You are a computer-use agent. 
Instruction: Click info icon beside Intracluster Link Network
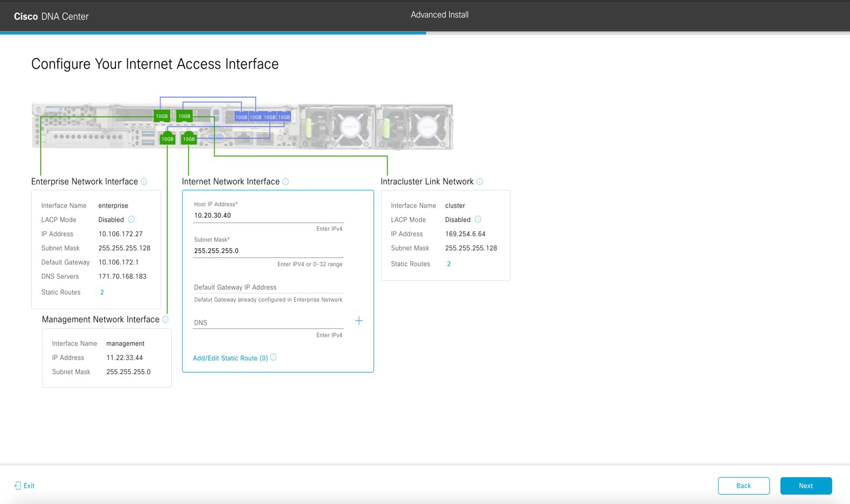point(480,182)
